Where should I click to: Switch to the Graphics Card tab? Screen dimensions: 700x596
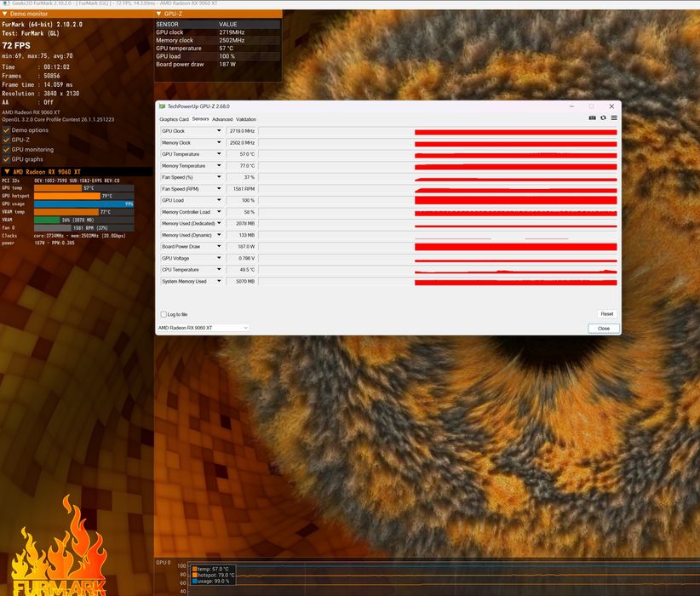click(174, 119)
